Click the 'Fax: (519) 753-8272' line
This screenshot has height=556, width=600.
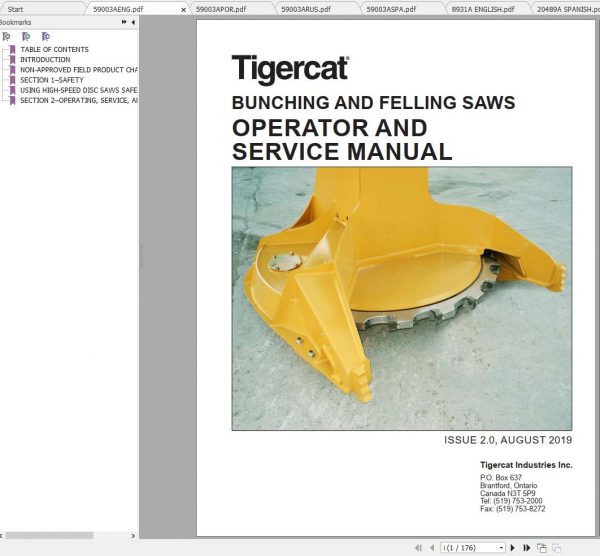click(512, 509)
